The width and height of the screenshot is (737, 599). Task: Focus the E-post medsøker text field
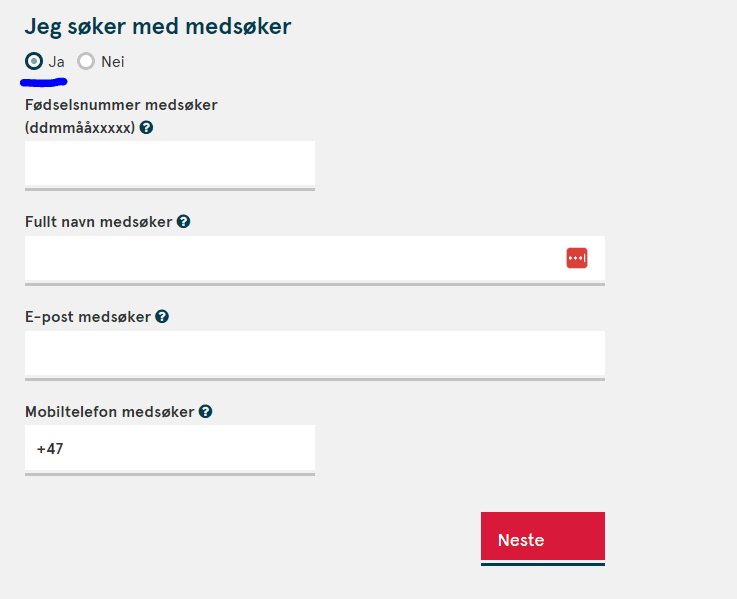tap(314, 353)
